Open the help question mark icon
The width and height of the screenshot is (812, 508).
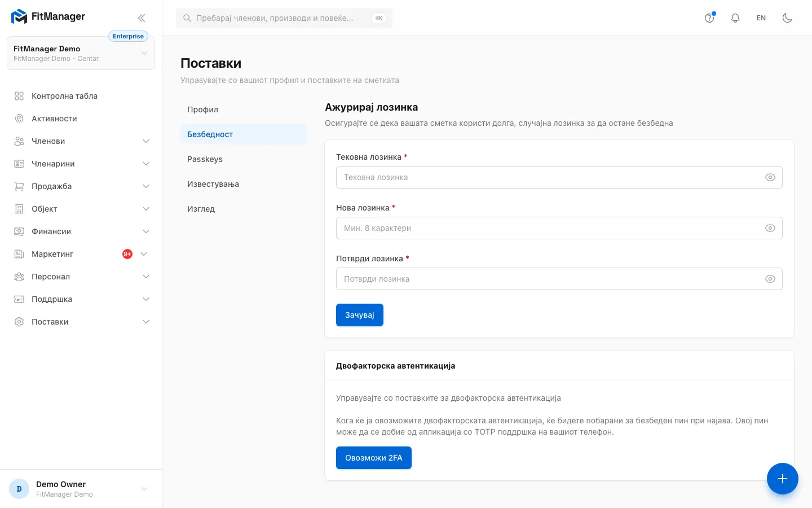coord(709,18)
